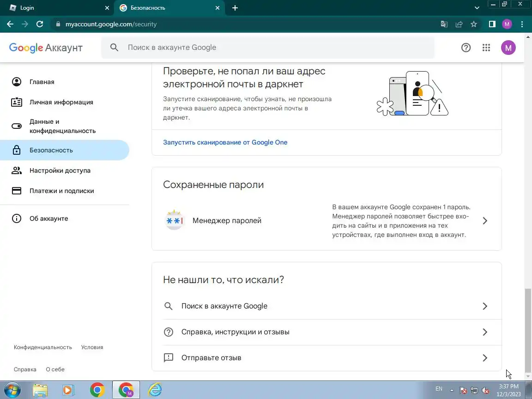Viewport: 532px width, 399px height.
Task: Close the Безопасность tab
Action: tap(218, 8)
